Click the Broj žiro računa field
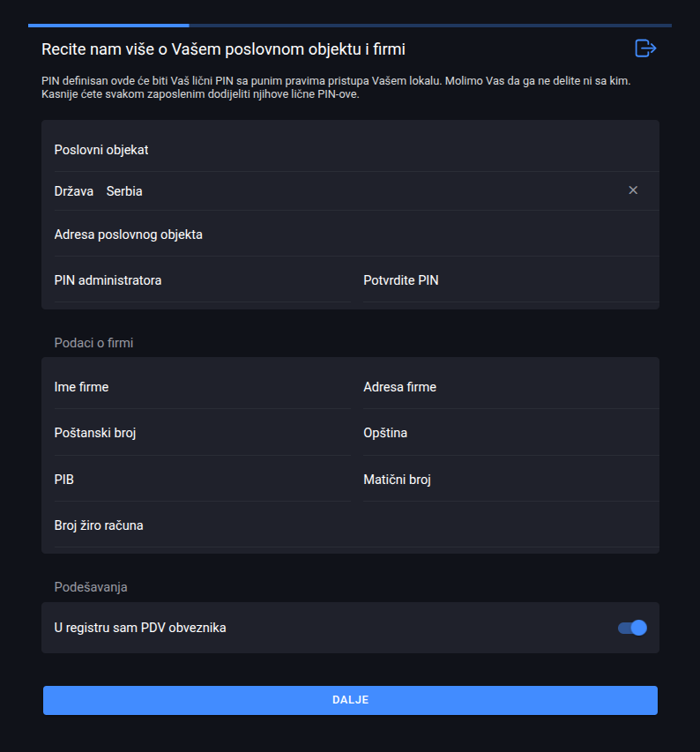This screenshot has height=752, width=700. pos(357,525)
